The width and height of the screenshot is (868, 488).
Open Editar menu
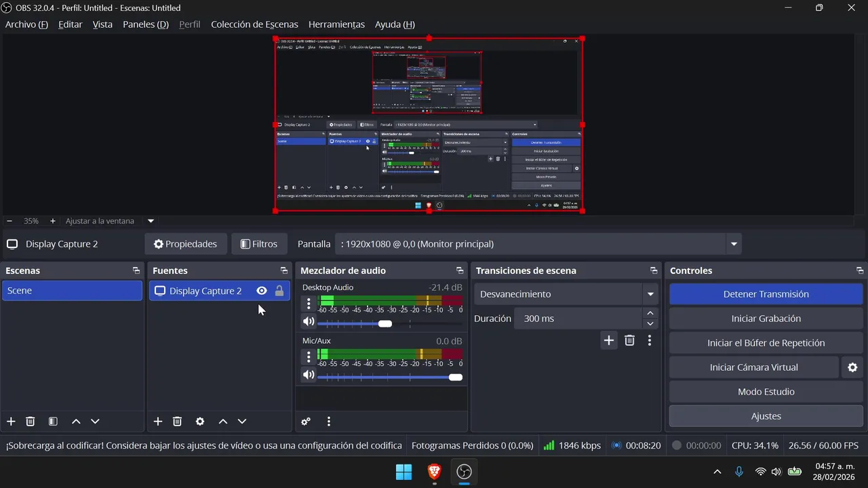coord(70,24)
